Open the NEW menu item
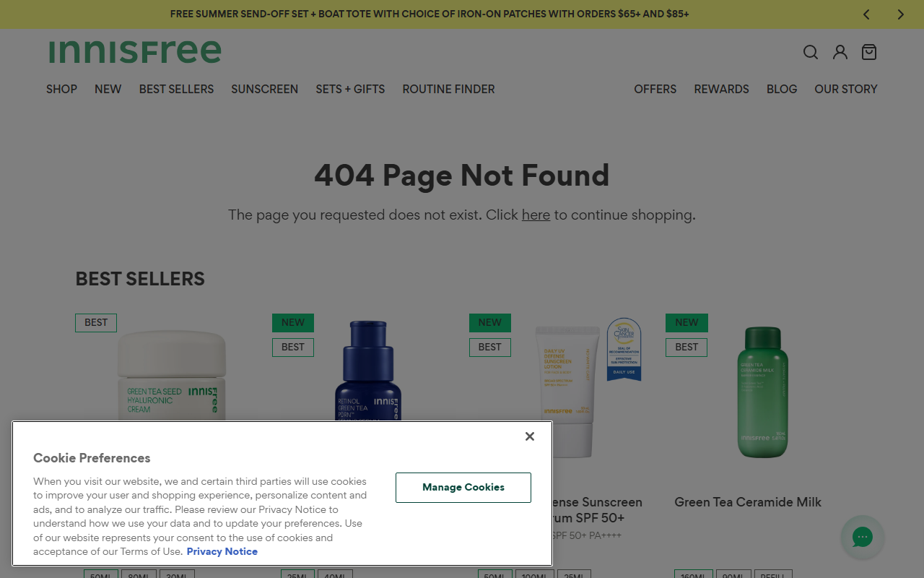The height and width of the screenshot is (578, 924). point(108,89)
